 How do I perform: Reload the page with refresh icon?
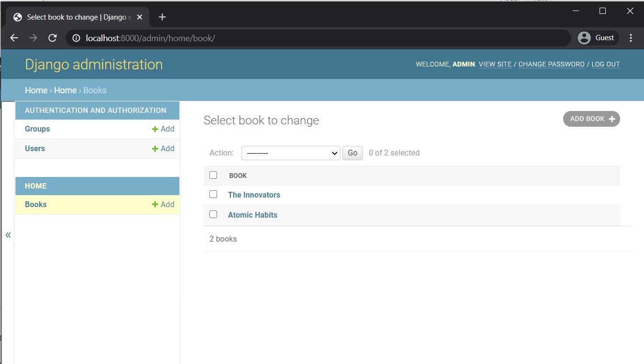coord(53,38)
